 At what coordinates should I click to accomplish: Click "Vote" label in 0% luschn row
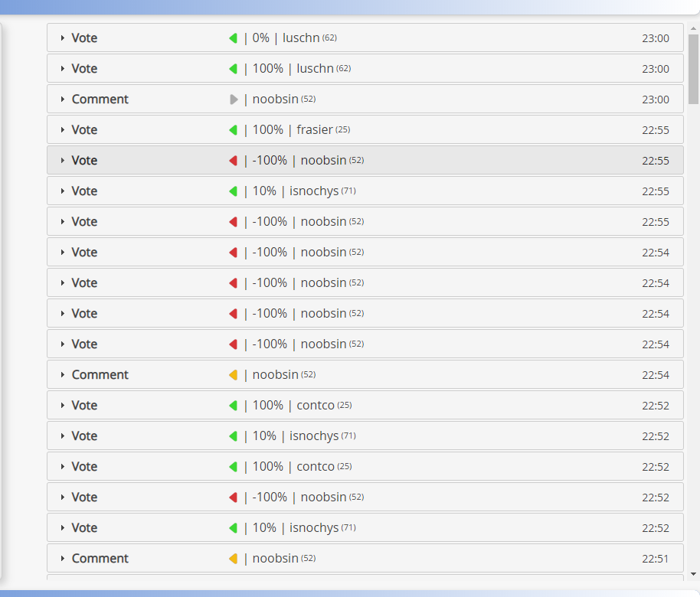pyautogui.click(x=84, y=38)
